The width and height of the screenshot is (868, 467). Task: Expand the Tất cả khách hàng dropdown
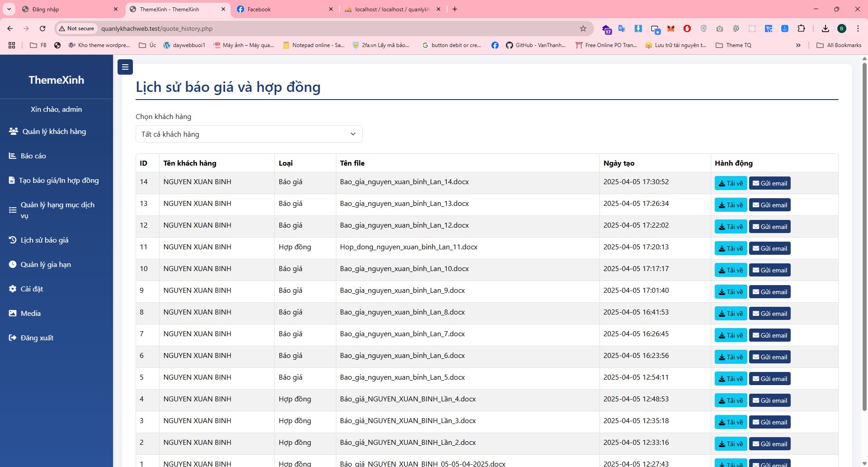pyautogui.click(x=249, y=134)
